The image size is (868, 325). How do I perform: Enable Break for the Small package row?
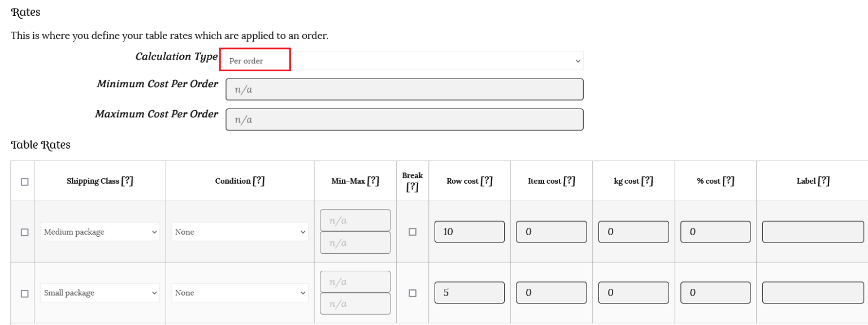click(x=413, y=293)
